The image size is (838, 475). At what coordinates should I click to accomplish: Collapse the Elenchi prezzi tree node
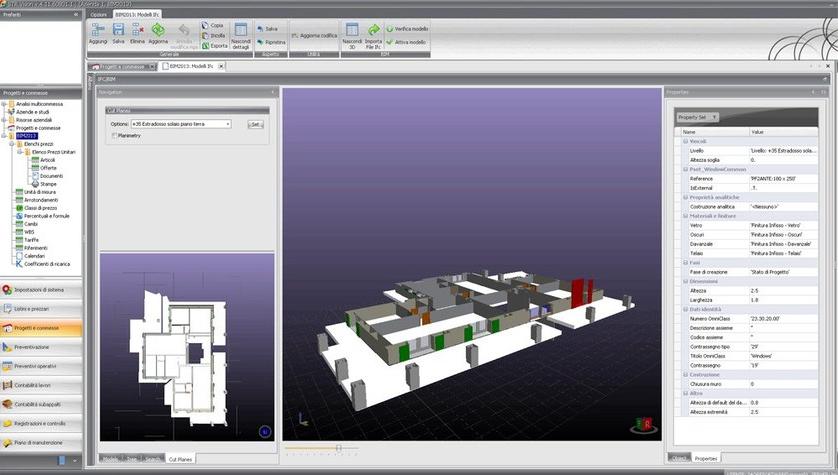[x=12, y=144]
